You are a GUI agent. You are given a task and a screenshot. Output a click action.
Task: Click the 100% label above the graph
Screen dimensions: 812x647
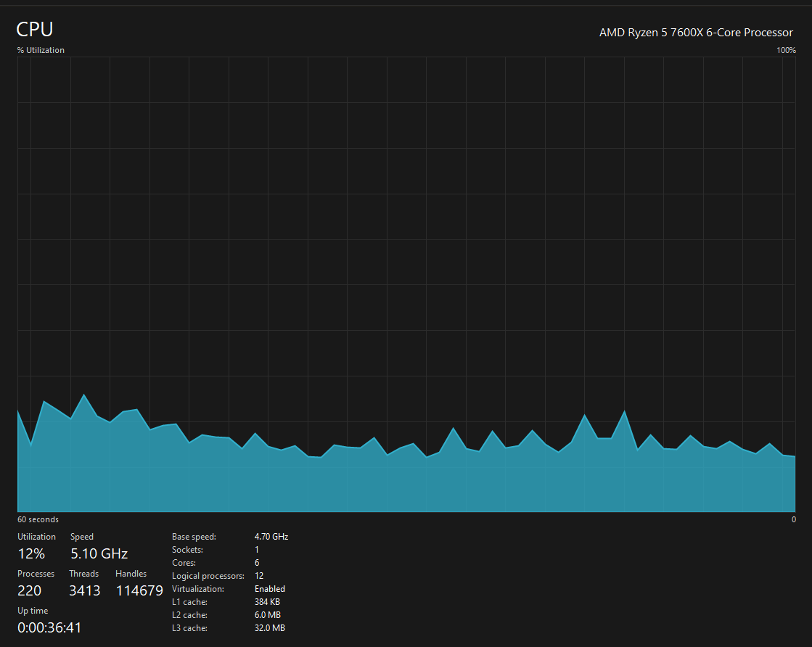[786, 50]
